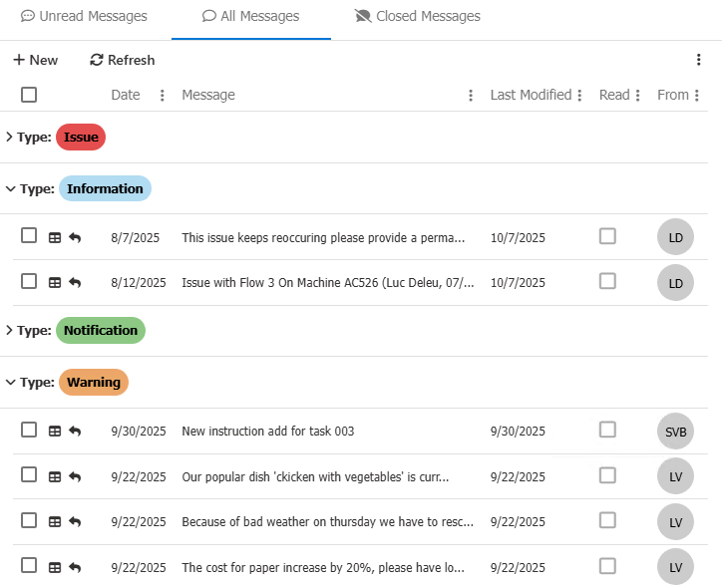Image resolution: width=722 pixels, height=588 pixels.
Task: Select the task 003 message row checkbox
Action: click(x=29, y=430)
